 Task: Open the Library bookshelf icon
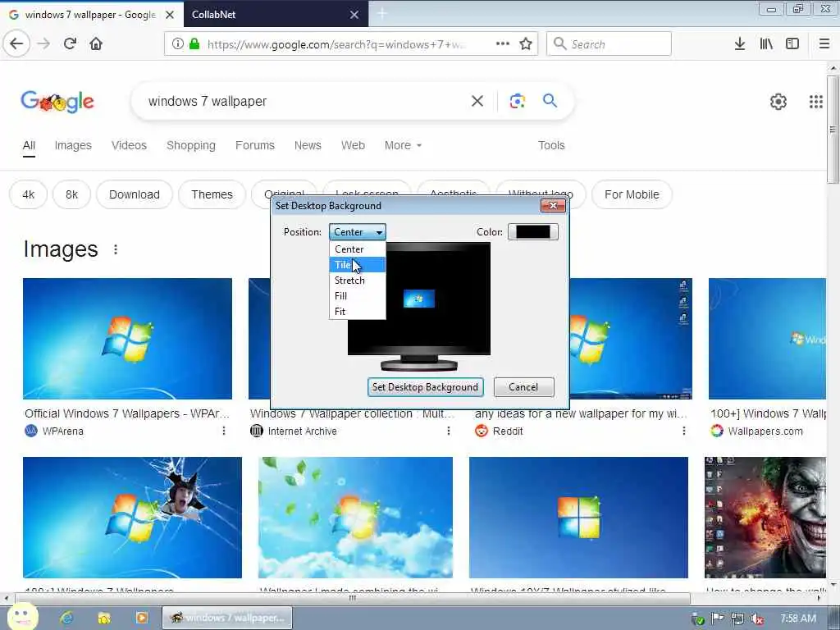766,44
